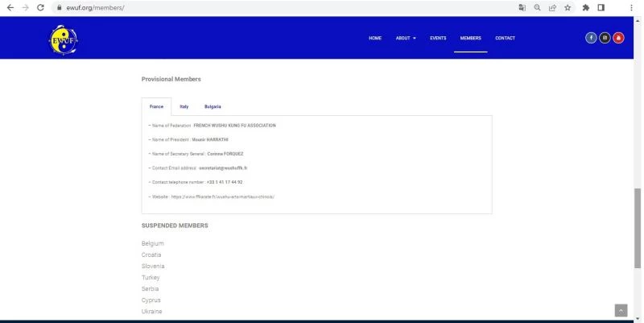Screen dimensions: 644x323
Task: Click the red social icon in header
Action: [618, 38]
